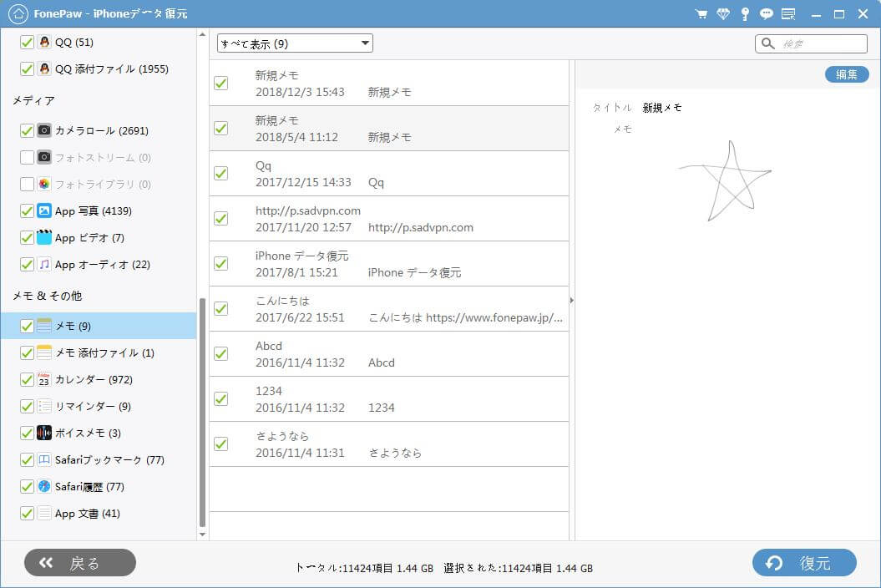This screenshot has width=881, height=588.
Task: Click the App 文書 document icon
Action: 44,513
